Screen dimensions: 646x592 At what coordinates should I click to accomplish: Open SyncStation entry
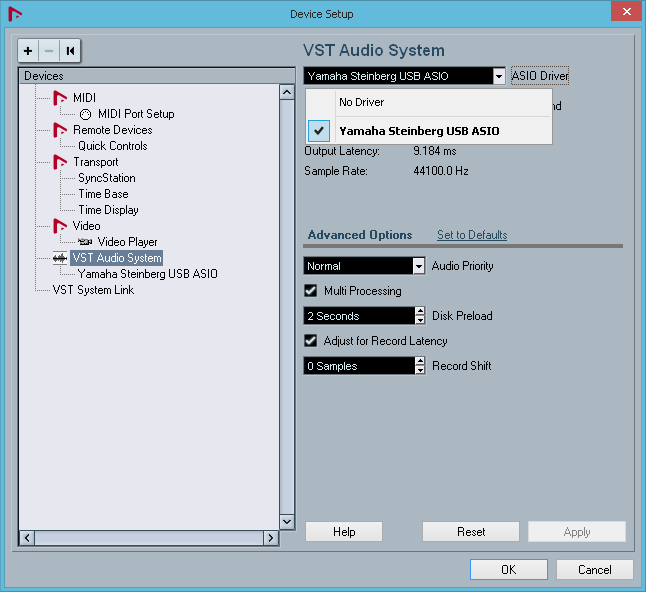(x=107, y=178)
